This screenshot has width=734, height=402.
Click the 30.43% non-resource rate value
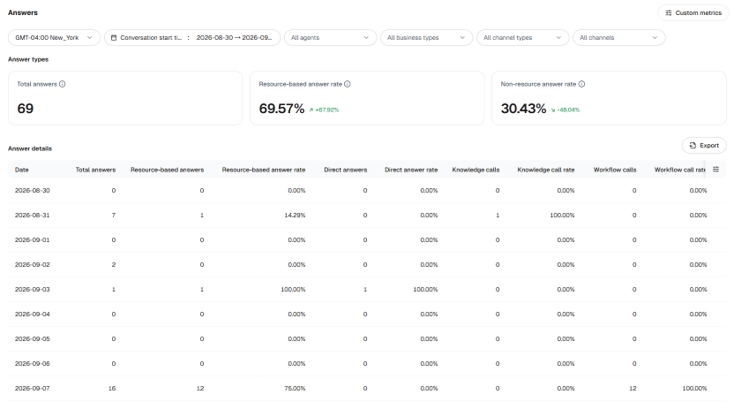click(523, 109)
